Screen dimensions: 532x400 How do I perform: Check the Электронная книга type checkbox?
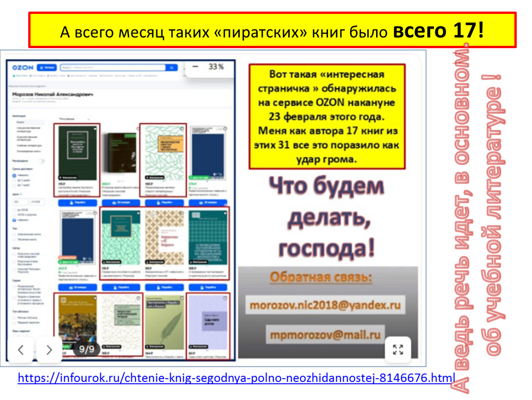pyautogui.click(x=14, y=235)
